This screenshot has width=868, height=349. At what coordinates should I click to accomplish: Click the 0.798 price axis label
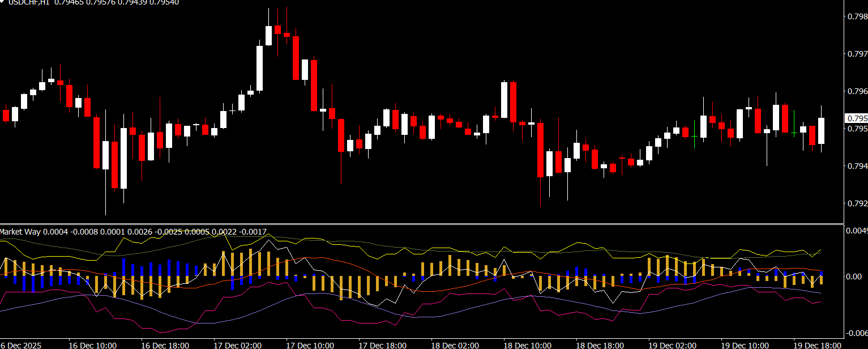click(x=856, y=16)
